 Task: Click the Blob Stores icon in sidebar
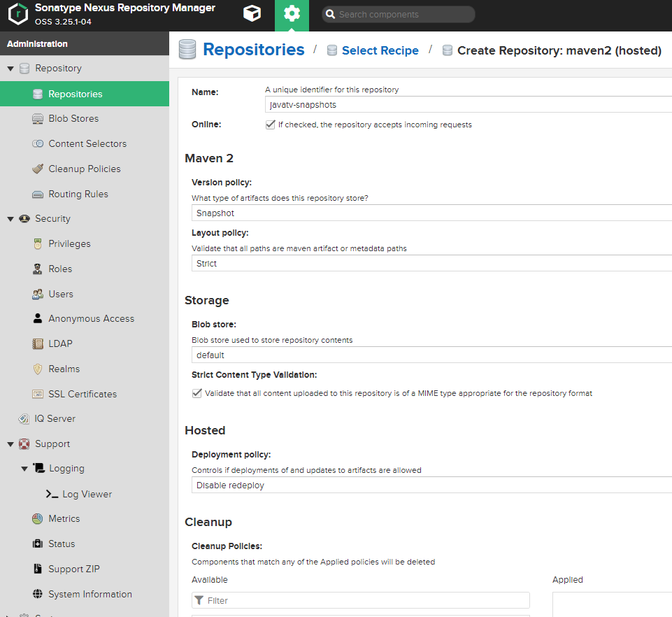38,119
